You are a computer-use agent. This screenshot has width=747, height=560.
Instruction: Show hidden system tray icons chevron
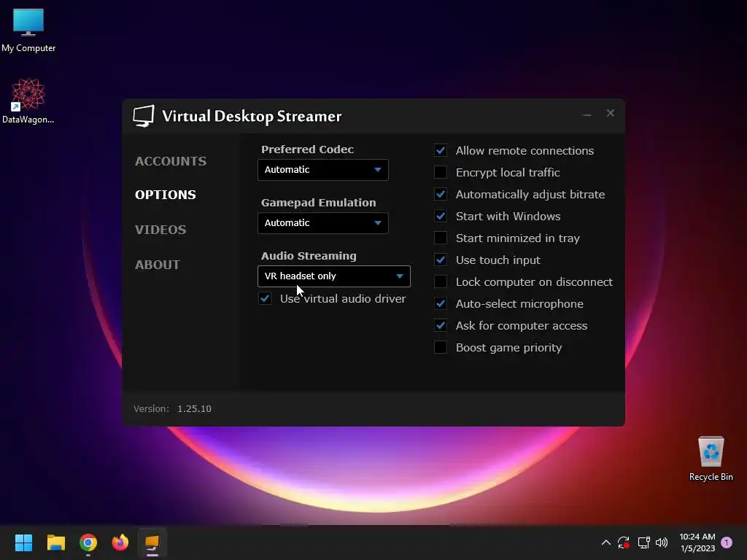606,542
